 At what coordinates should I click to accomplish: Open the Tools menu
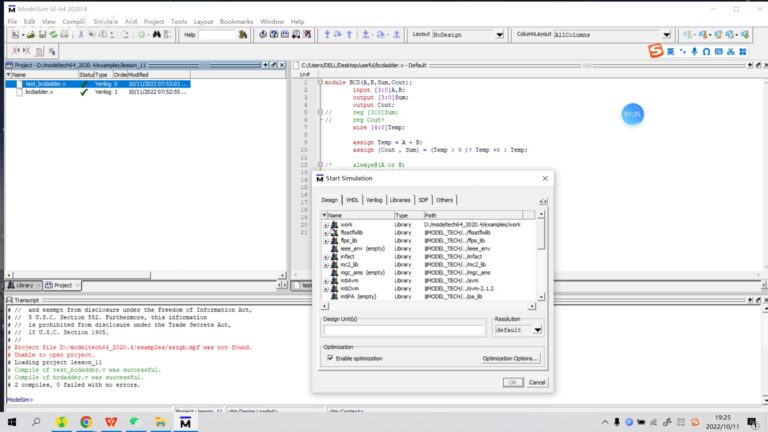coord(179,22)
